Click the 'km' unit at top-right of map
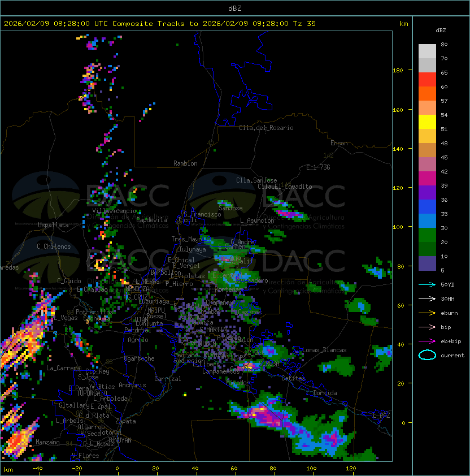The image size is (470, 476). pyautogui.click(x=403, y=24)
